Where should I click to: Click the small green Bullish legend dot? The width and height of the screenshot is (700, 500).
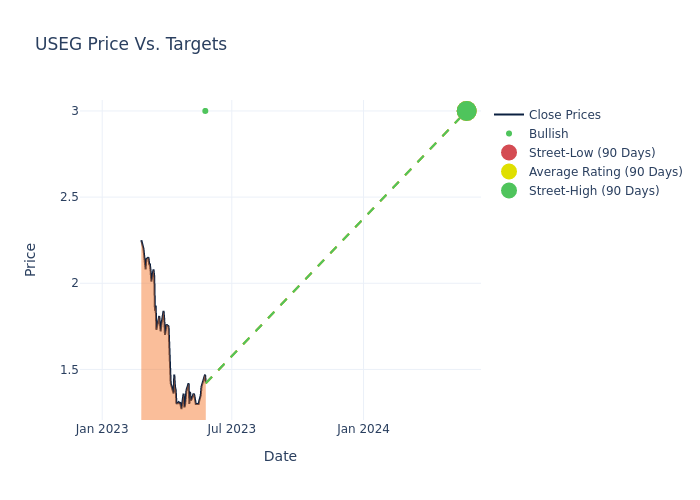(x=508, y=134)
